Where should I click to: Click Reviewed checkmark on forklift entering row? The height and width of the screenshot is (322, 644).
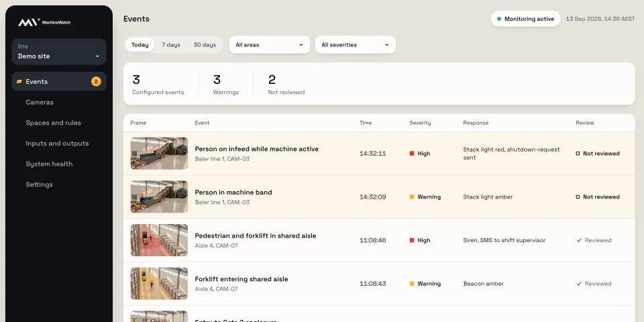pyautogui.click(x=579, y=283)
